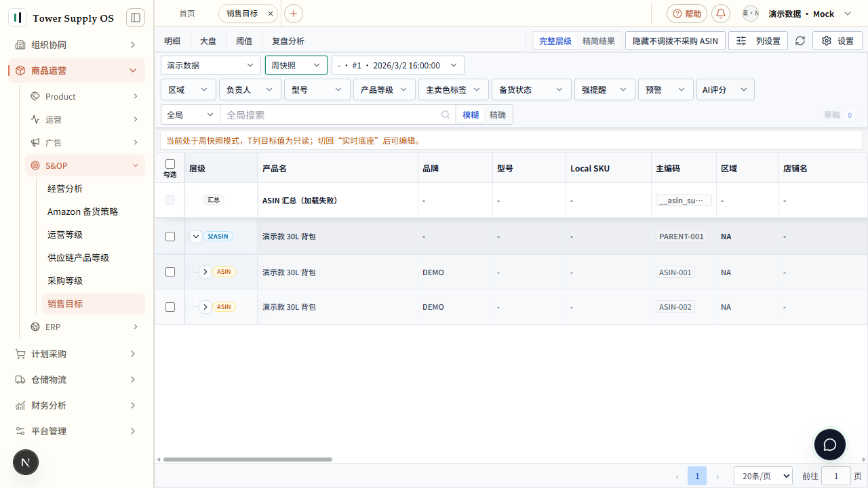Open the chat bubble floating button
The height and width of the screenshot is (488, 868).
830,445
